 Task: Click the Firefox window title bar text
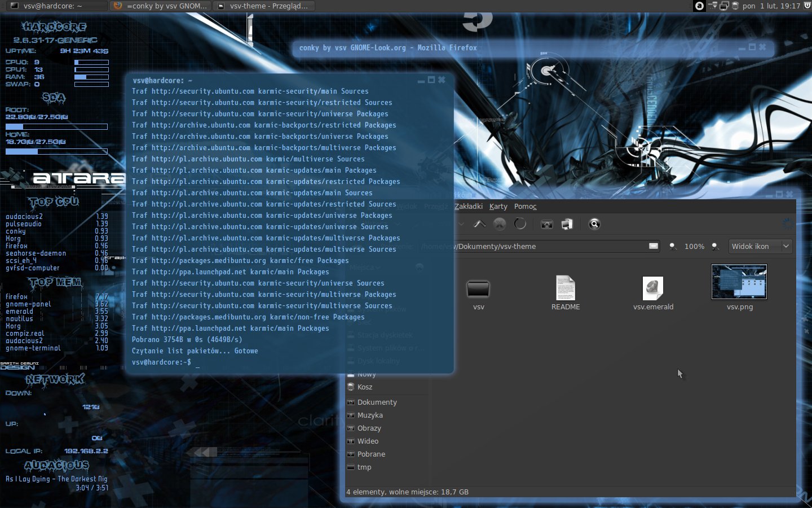coord(388,48)
